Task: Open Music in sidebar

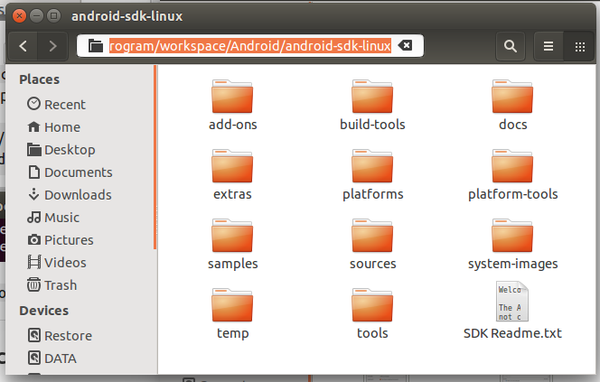Action: (53, 217)
